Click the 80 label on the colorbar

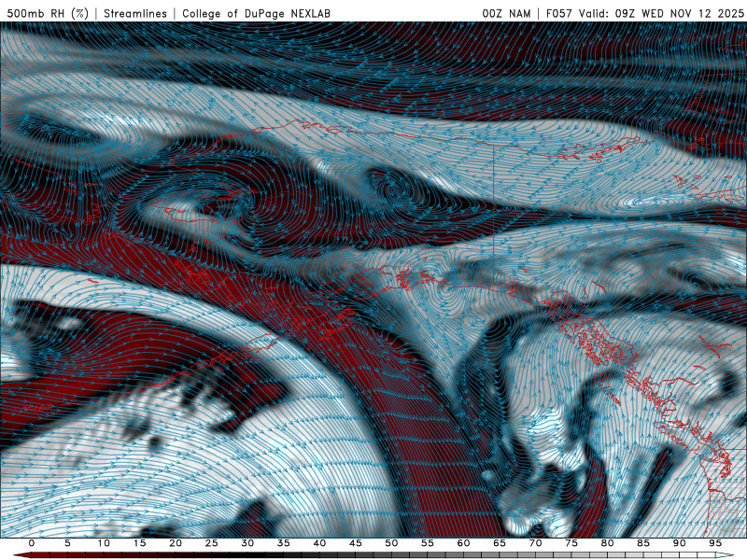tap(608, 543)
